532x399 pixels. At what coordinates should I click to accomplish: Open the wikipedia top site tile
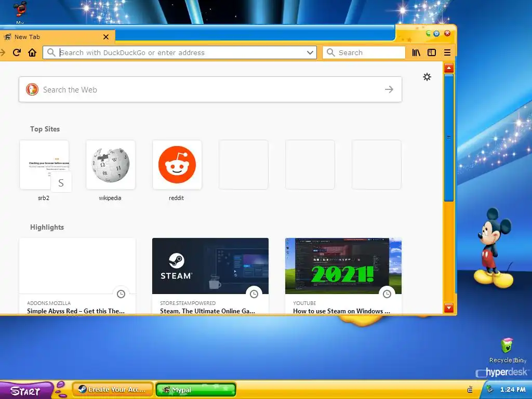point(111,165)
